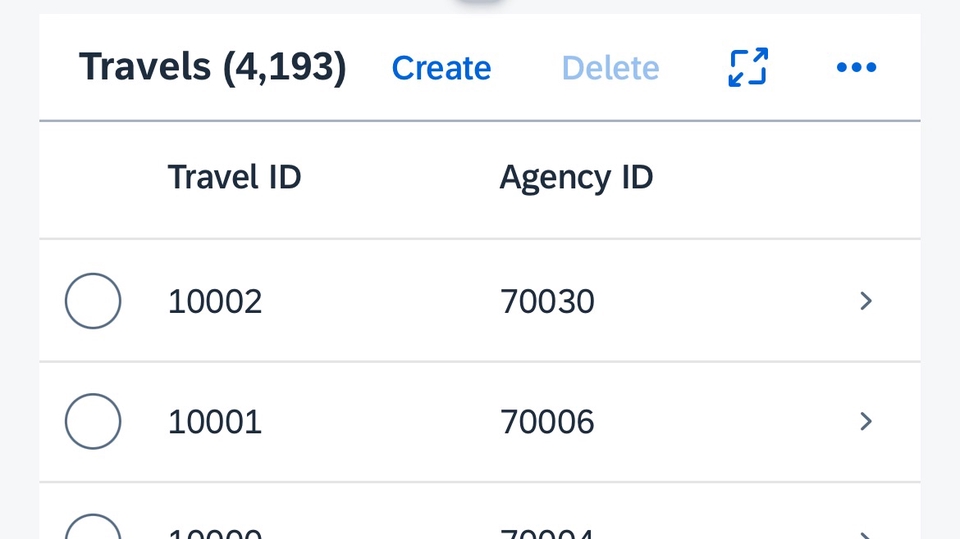Open details arrow for travel 10001
This screenshot has width=960, height=539.
tap(866, 422)
